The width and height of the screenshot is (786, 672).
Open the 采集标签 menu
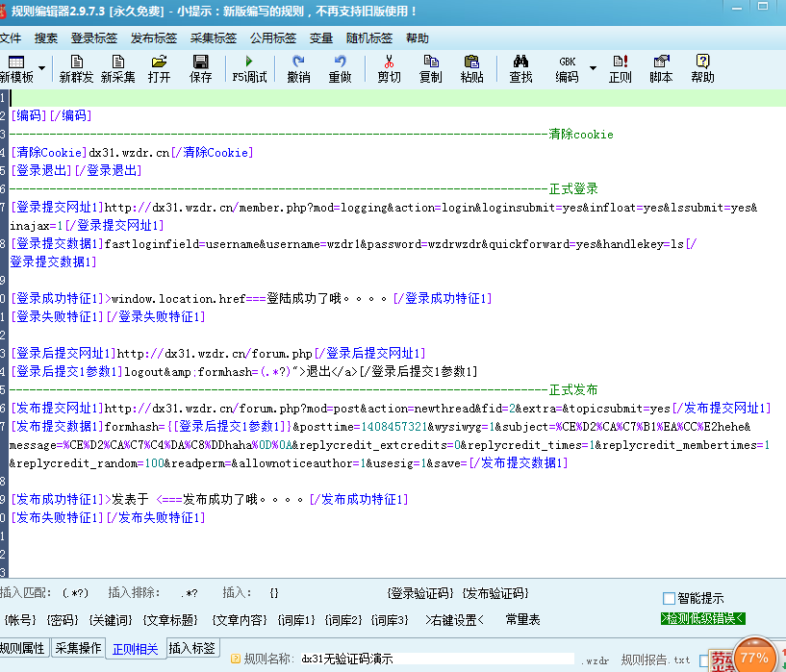(x=213, y=38)
